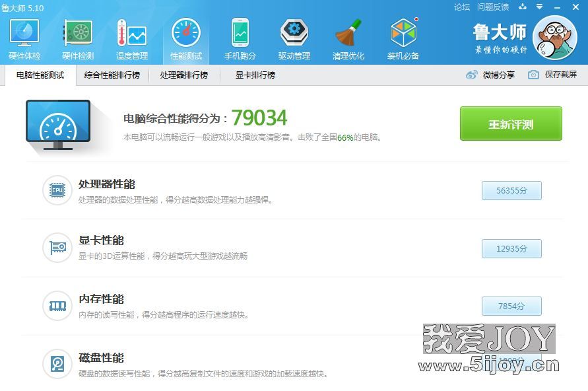
Task: Click the 显卡的3D运算性能 description line
Action: pos(163,256)
